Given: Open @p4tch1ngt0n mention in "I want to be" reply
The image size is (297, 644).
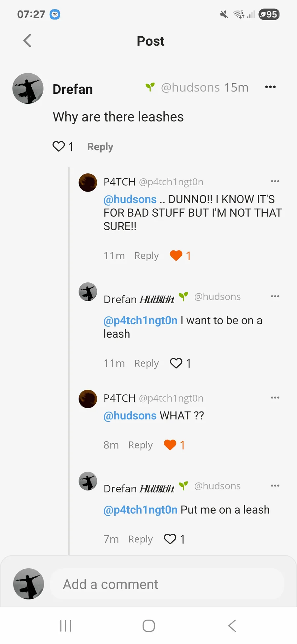Looking at the screenshot, I should coord(141,320).
